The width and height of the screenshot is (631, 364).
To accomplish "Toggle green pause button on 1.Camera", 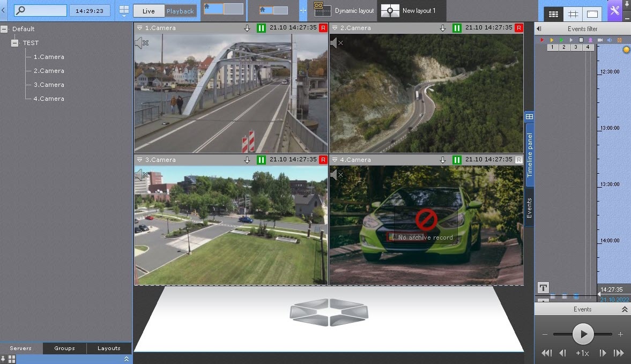I will click(261, 28).
